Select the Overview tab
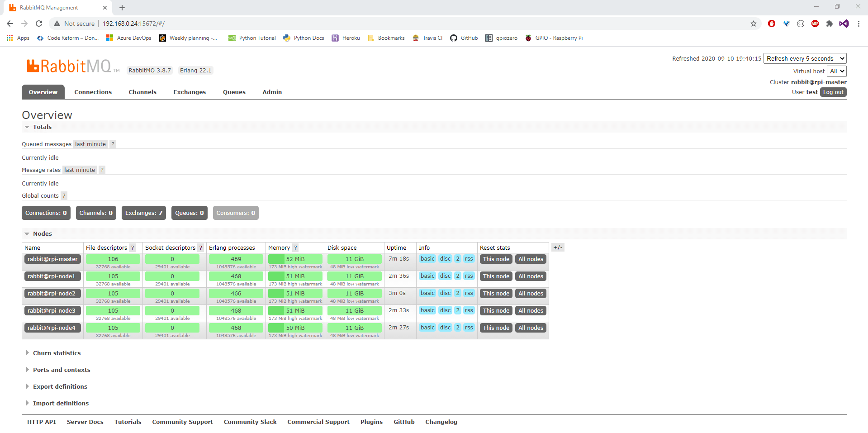868x433 pixels. click(43, 92)
